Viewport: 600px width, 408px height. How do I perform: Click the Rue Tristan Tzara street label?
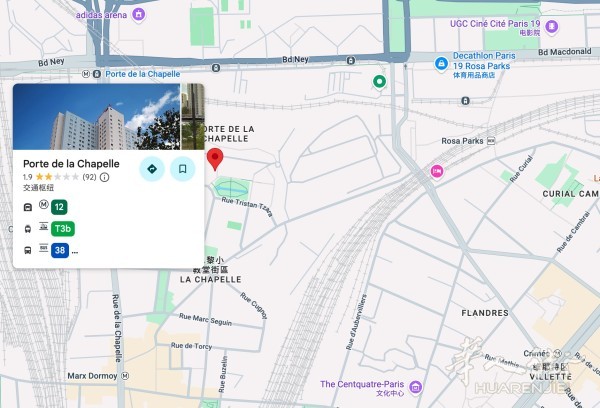(247, 207)
